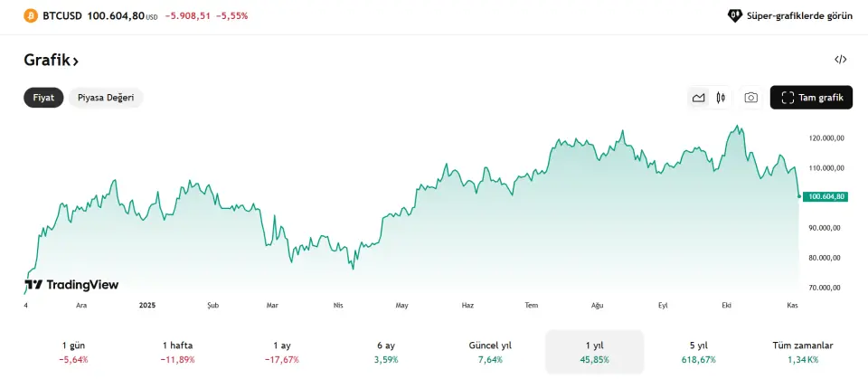The image size is (868, 379).
Task: Click the Süper-grafikler logo icon
Action: (x=735, y=15)
